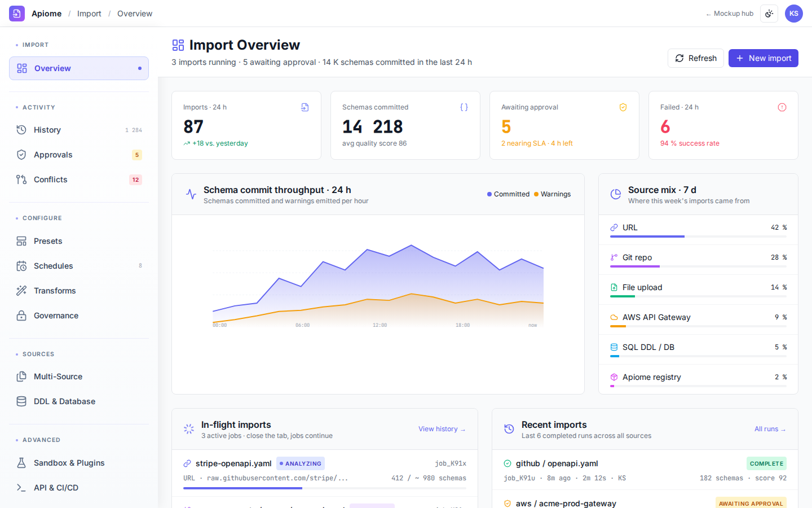This screenshot has height=508, width=812.
Task: Click the AWS API Gateway cloud icon
Action: click(614, 317)
